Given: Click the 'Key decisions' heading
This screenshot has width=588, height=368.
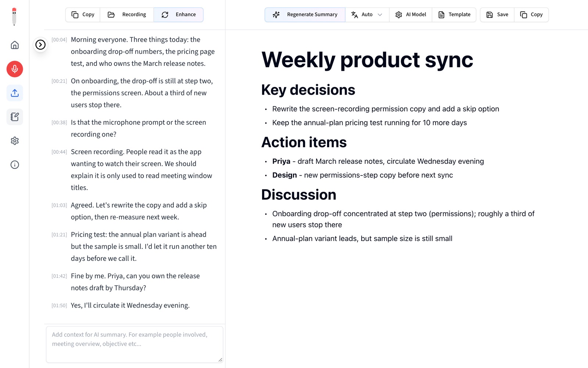Looking at the screenshot, I should 308,90.
